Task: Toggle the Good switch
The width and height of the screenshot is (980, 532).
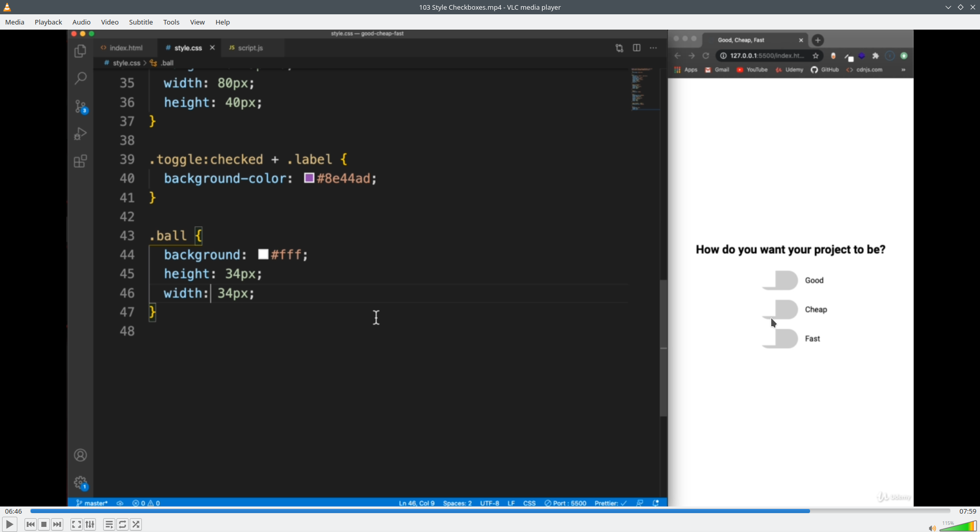Action: tap(780, 280)
